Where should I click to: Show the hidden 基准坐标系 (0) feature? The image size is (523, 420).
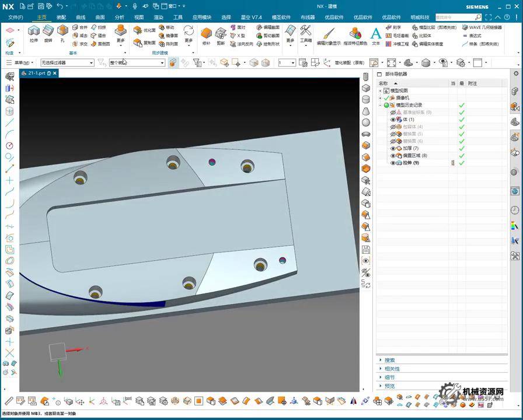(393, 112)
